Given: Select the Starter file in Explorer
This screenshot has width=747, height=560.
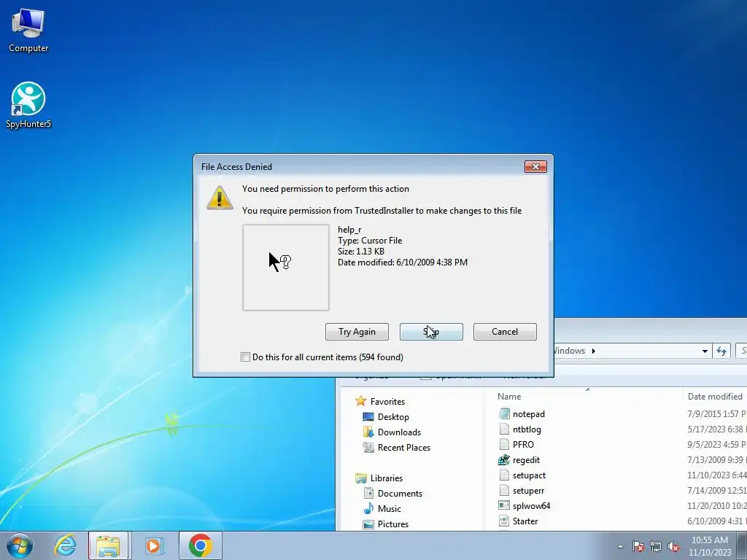Looking at the screenshot, I should [x=525, y=521].
